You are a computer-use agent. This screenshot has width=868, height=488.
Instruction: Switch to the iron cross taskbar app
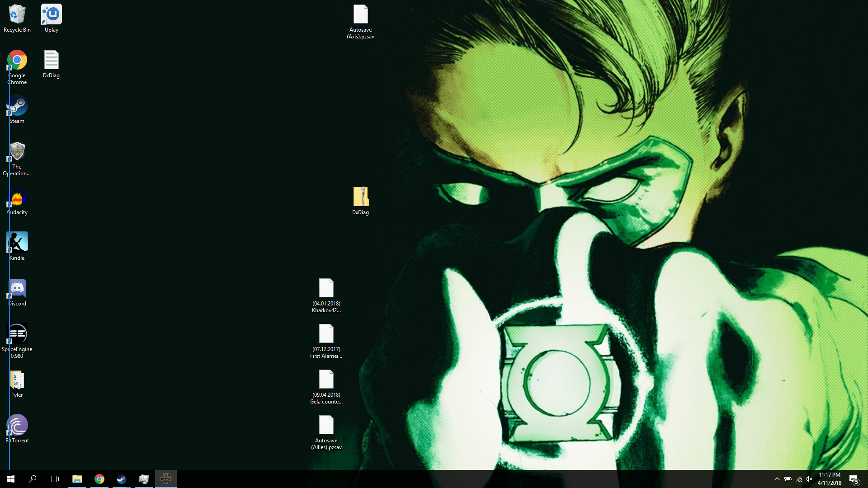(166, 479)
